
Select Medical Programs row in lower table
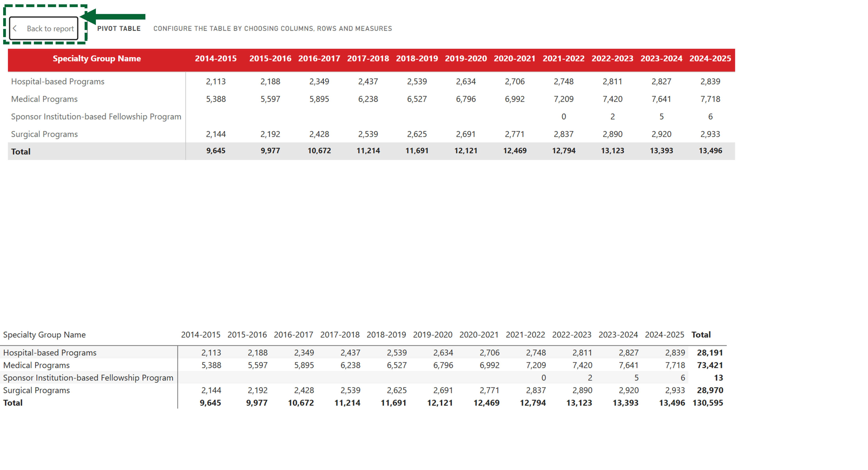point(36,365)
